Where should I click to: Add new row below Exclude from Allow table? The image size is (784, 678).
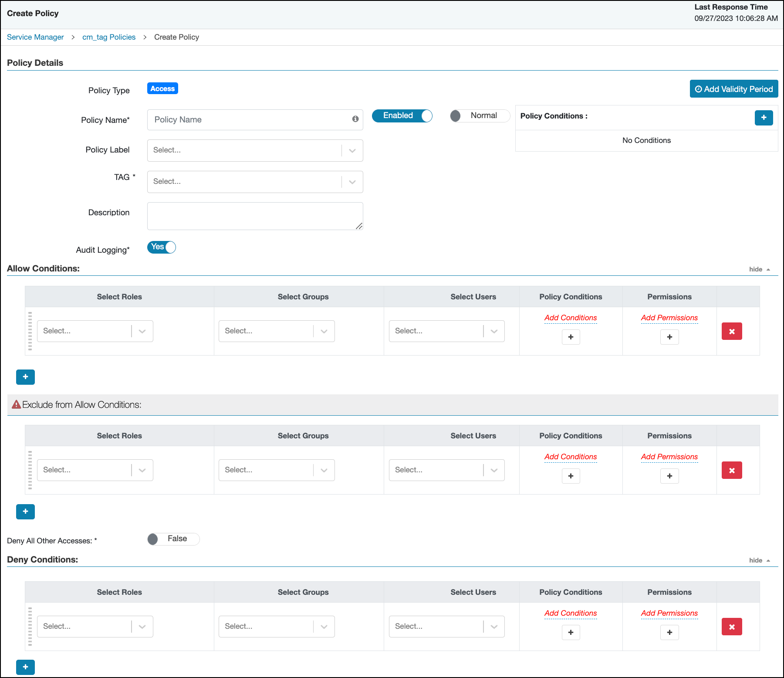tap(25, 512)
